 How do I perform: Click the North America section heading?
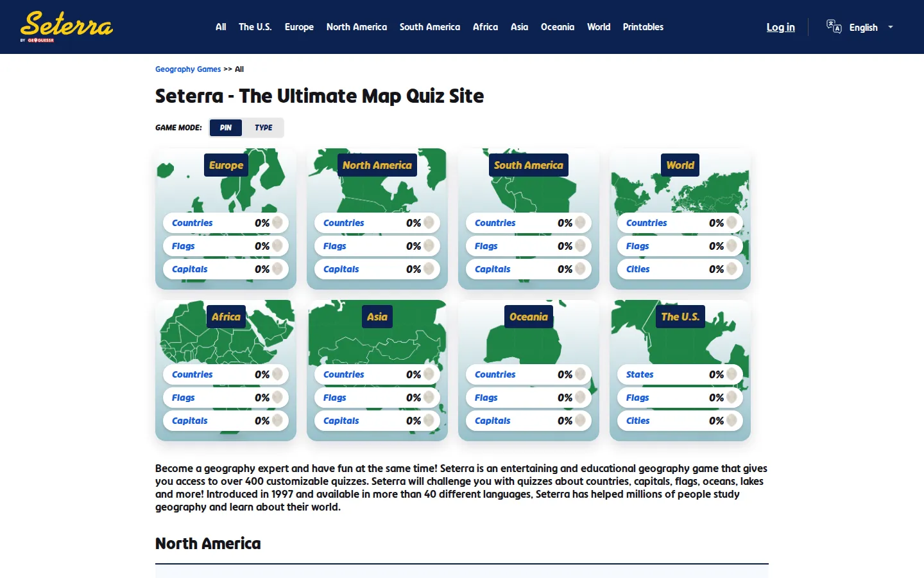208,544
